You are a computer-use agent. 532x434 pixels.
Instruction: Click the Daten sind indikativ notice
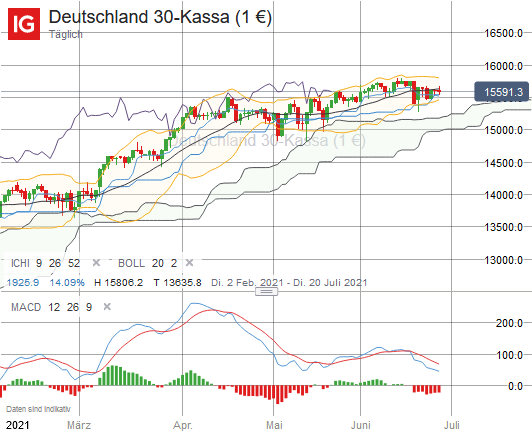click(x=38, y=409)
